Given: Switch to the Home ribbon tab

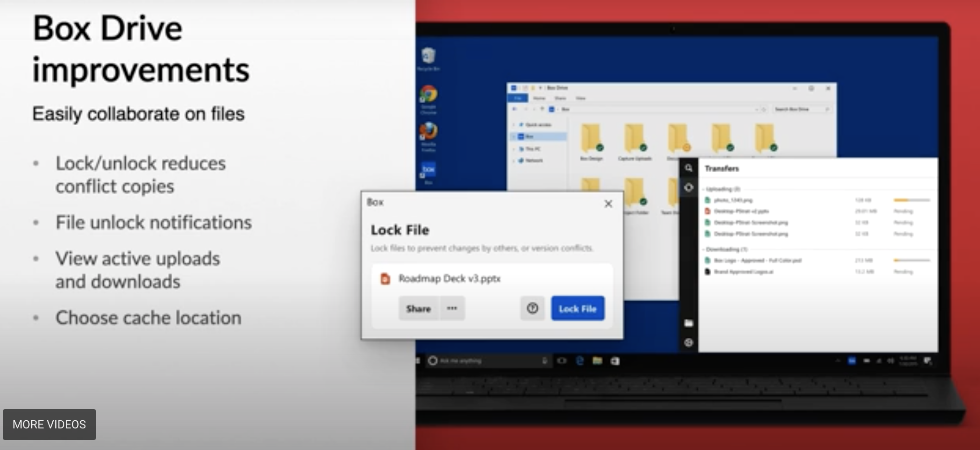Looking at the screenshot, I should [x=539, y=98].
